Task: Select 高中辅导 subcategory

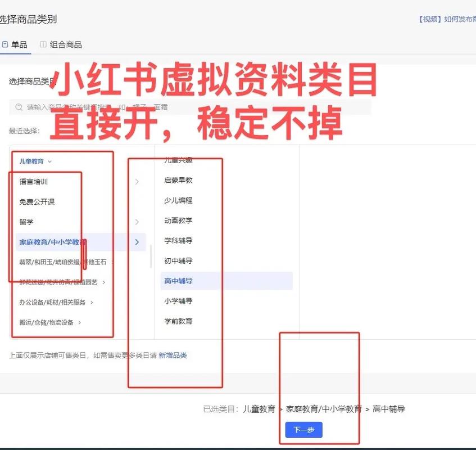Action: (178, 281)
